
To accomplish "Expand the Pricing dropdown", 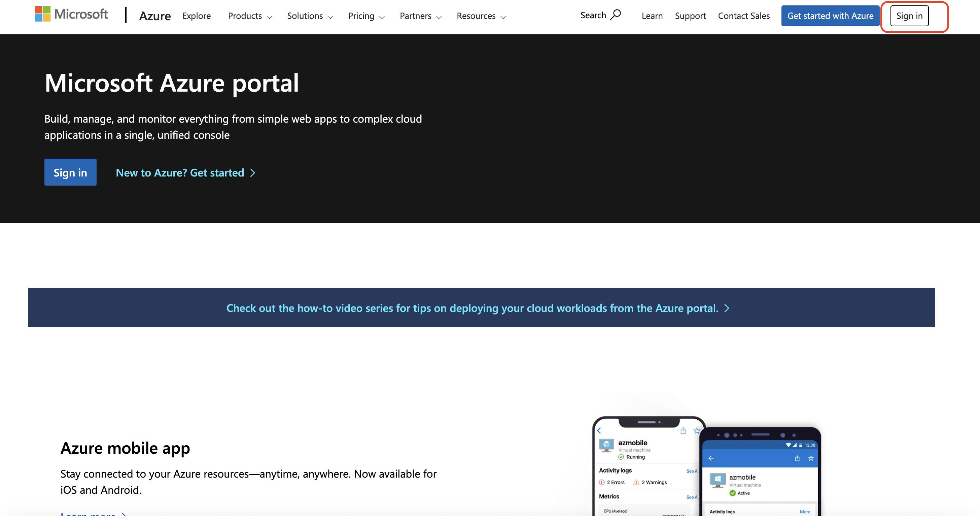I will pos(366,16).
